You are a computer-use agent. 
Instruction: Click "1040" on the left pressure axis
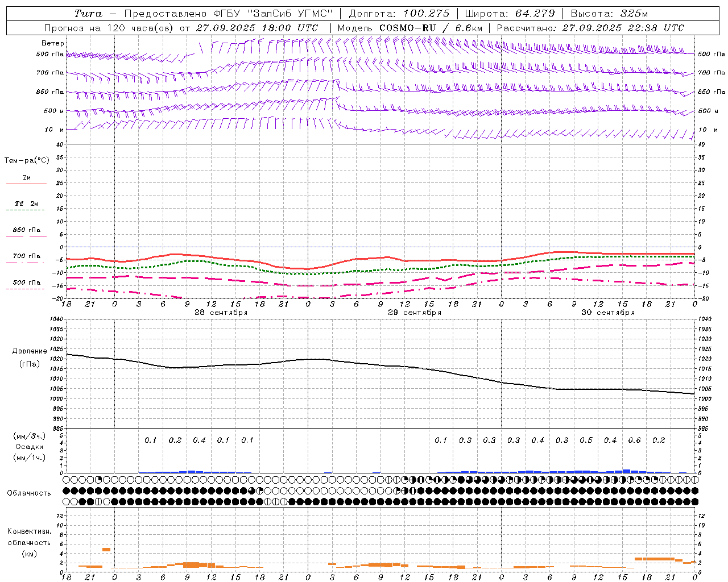pyautogui.click(x=57, y=319)
